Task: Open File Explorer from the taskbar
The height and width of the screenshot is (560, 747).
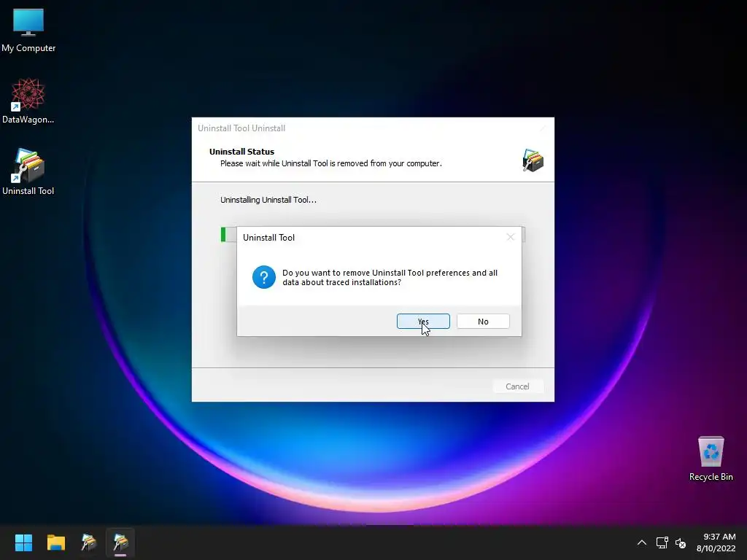Action: [x=55, y=542]
